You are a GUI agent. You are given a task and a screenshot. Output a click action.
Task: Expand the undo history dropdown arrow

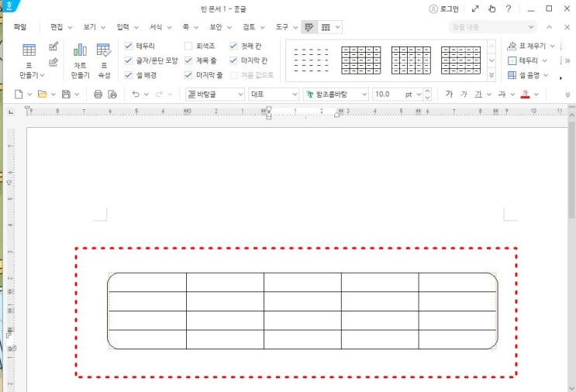pyautogui.click(x=147, y=95)
